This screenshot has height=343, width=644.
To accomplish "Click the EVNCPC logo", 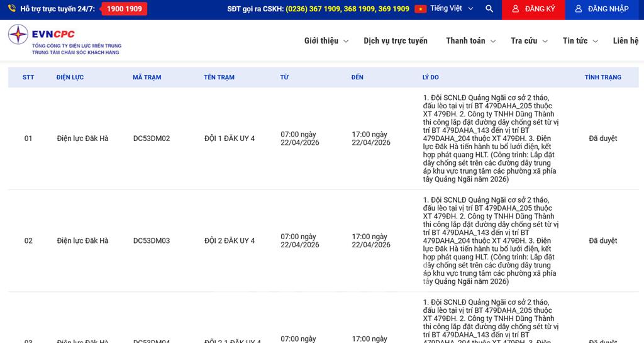I will click(x=64, y=40).
